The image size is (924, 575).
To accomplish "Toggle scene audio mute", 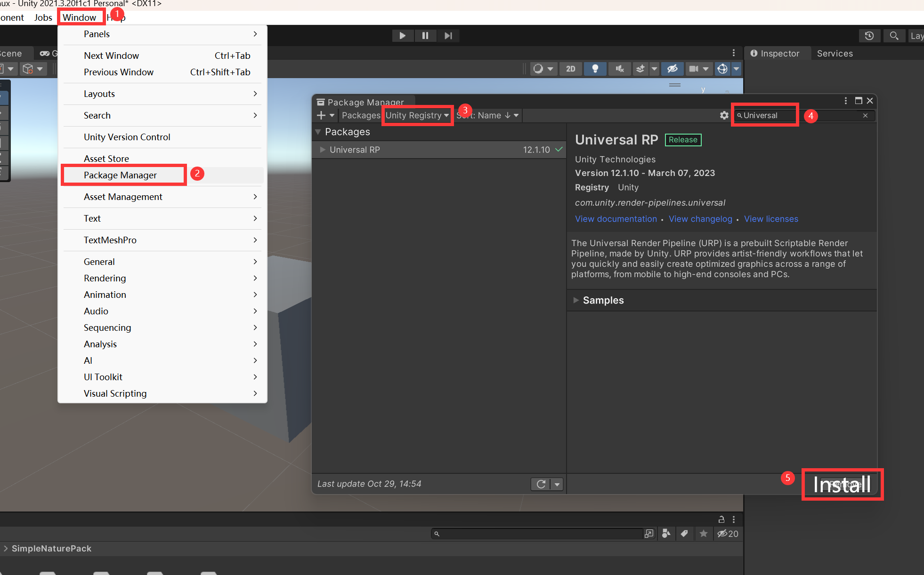I will pyautogui.click(x=619, y=69).
